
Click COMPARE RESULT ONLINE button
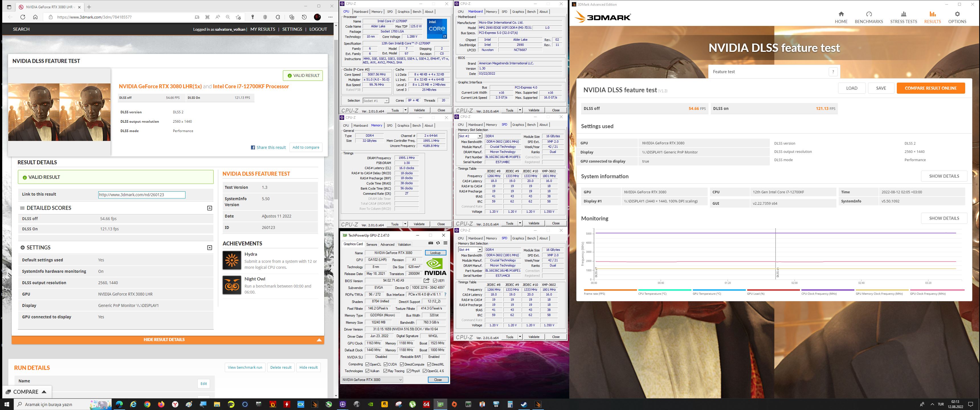pyautogui.click(x=930, y=88)
